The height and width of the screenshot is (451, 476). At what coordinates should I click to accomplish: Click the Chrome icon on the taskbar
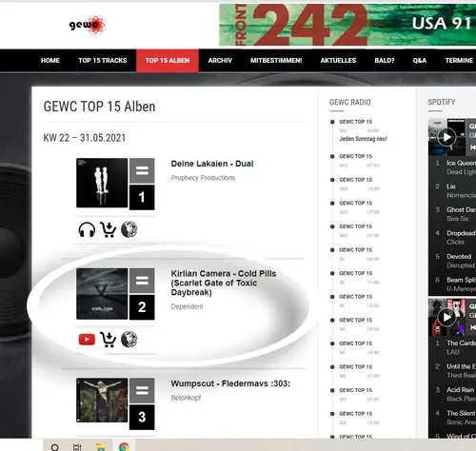[x=124, y=447]
